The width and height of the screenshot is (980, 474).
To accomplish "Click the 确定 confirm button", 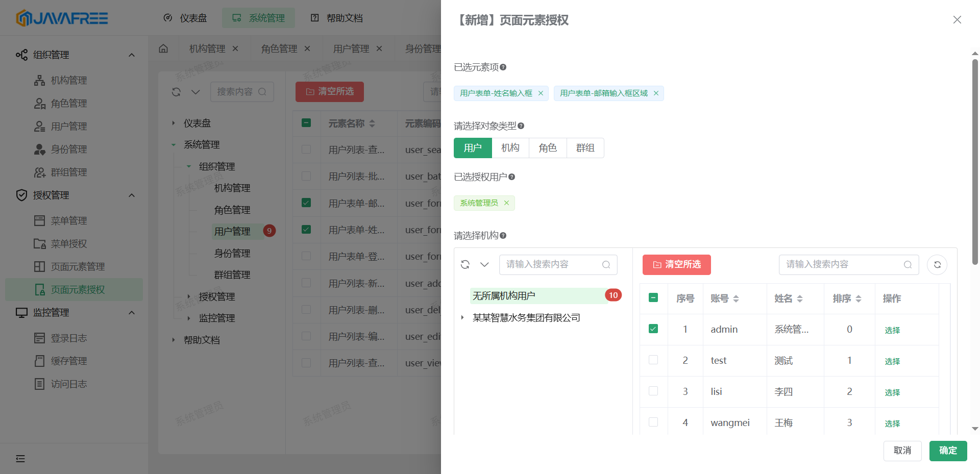I will 948,451.
